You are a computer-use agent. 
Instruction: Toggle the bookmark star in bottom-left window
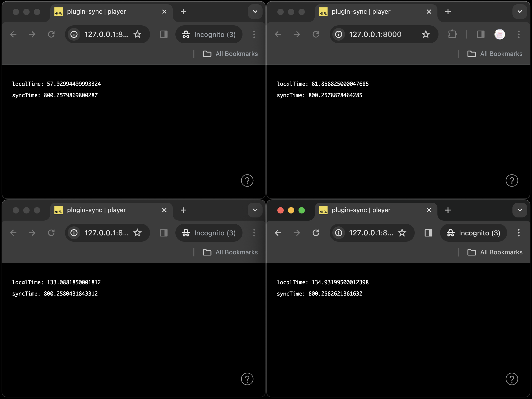click(138, 233)
